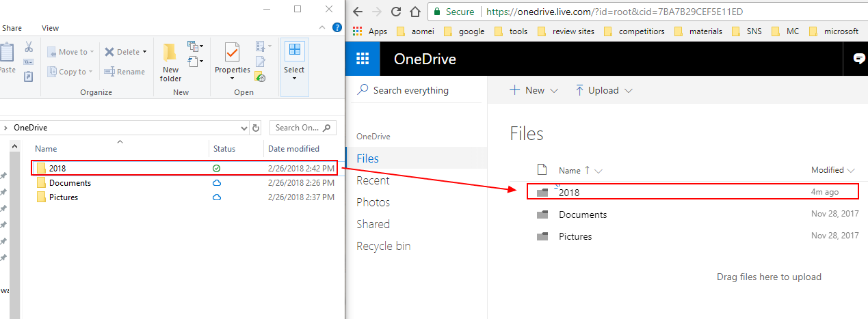Go to browser home page

pyautogui.click(x=414, y=12)
